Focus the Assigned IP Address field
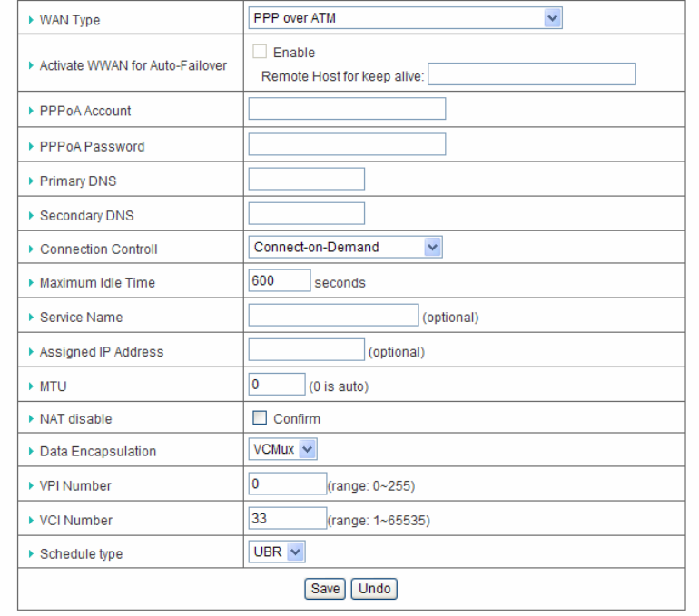The image size is (699, 616). click(x=306, y=350)
